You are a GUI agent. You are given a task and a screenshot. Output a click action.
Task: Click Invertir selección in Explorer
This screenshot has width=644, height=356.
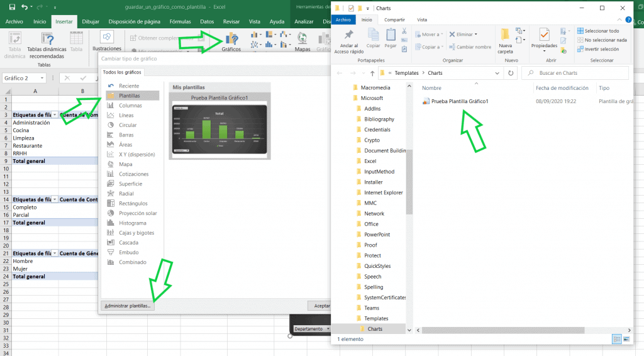598,49
